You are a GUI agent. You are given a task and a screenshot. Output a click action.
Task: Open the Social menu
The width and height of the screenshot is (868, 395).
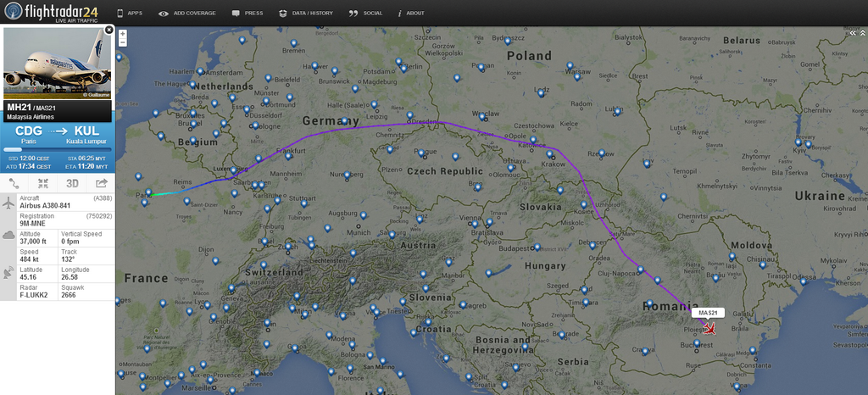pyautogui.click(x=366, y=14)
